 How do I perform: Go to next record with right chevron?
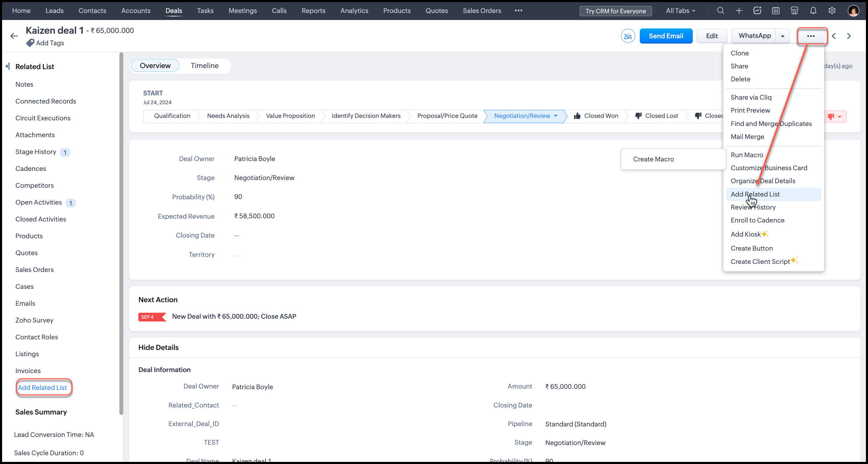point(849,36)
